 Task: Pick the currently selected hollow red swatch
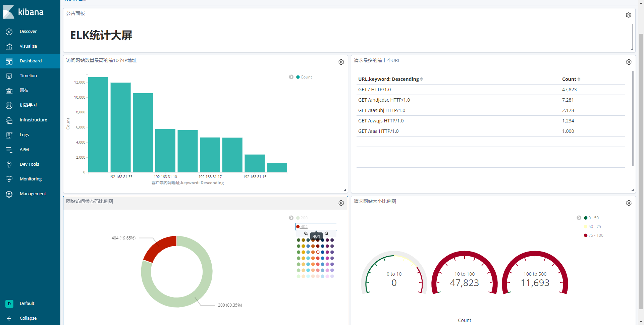point(318,252)
